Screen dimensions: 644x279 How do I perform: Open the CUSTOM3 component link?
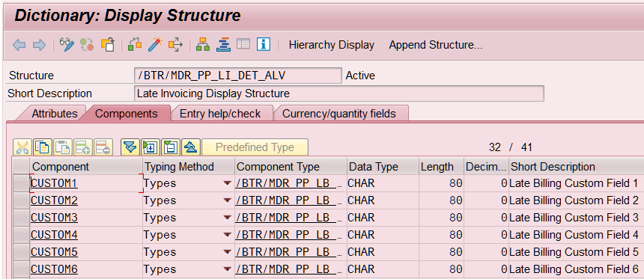pos(54,218)
